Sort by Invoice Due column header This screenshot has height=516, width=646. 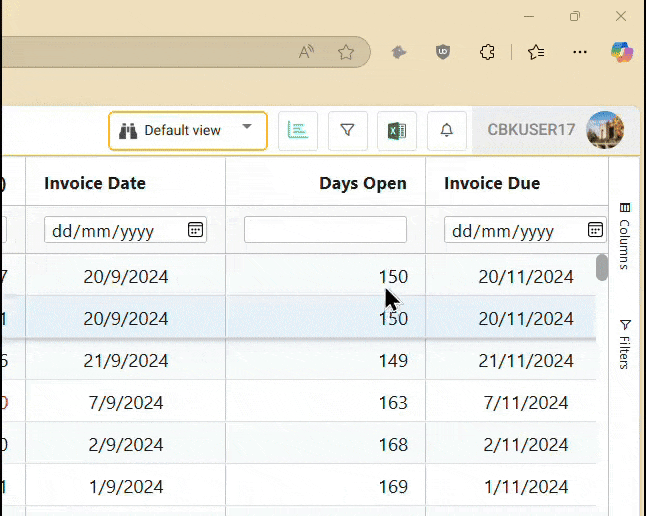(x=492, y=183)
